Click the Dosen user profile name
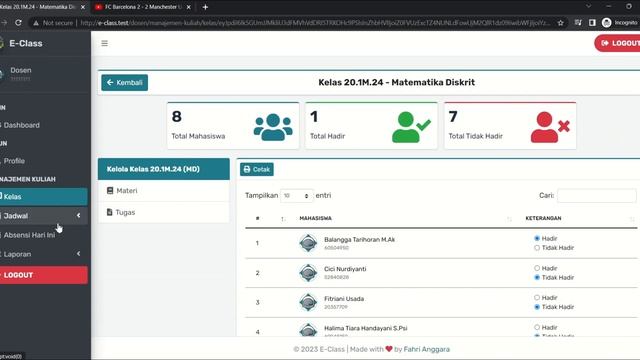This screenshot has width=640, height=360. (21, 70)
